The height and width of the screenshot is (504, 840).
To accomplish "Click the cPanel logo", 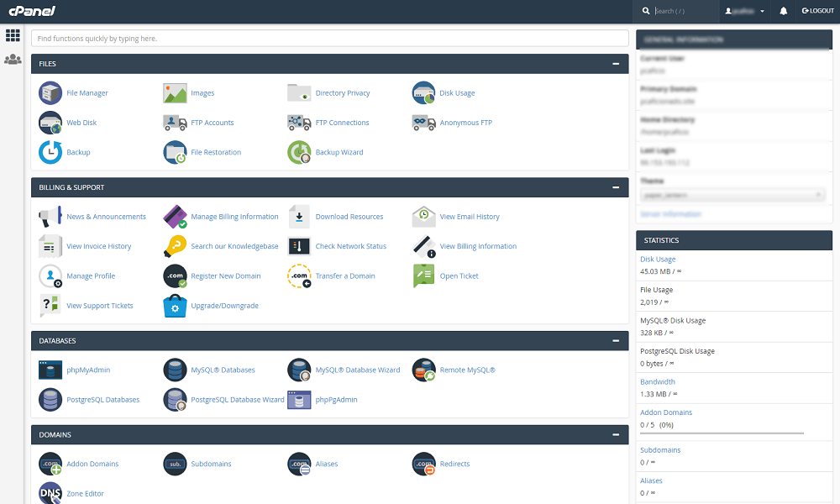I will [32, 11].
